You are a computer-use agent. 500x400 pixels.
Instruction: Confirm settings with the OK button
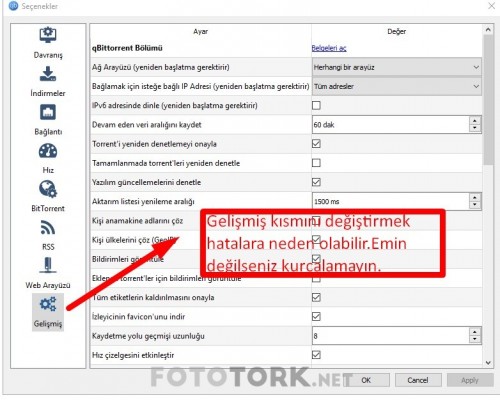click(366, 380)
